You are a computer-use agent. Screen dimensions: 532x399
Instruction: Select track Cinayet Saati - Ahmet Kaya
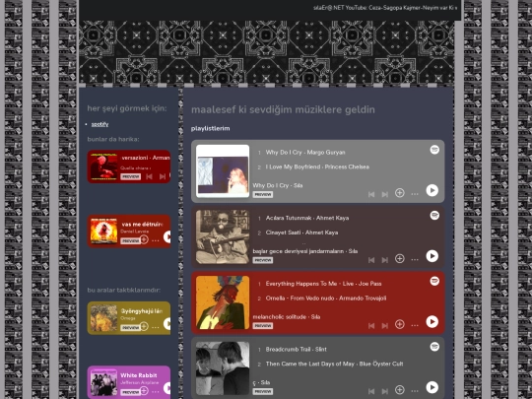pyautogui.click(x=301, y=233)
